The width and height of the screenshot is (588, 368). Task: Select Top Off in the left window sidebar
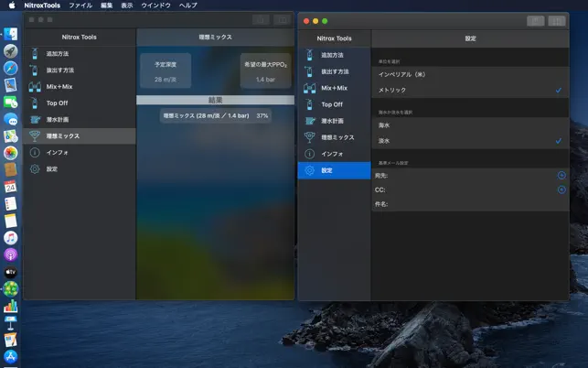(80, 103)
